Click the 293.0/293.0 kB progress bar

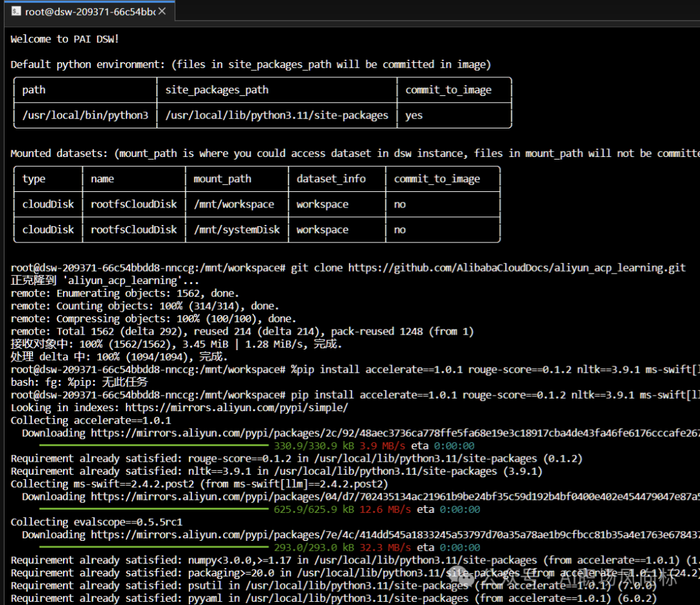click(x=154, y=547)
